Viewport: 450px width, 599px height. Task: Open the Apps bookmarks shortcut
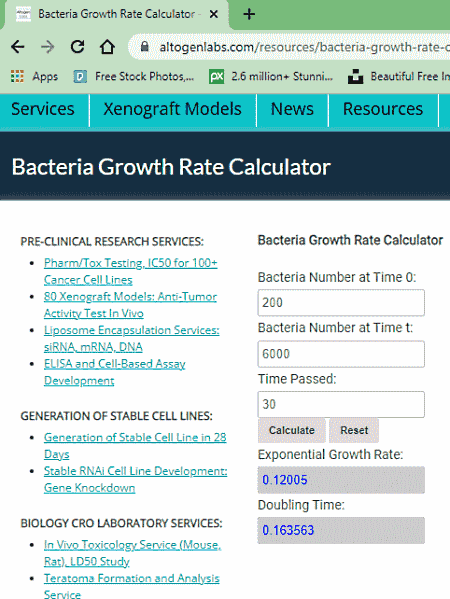(34, 76)
